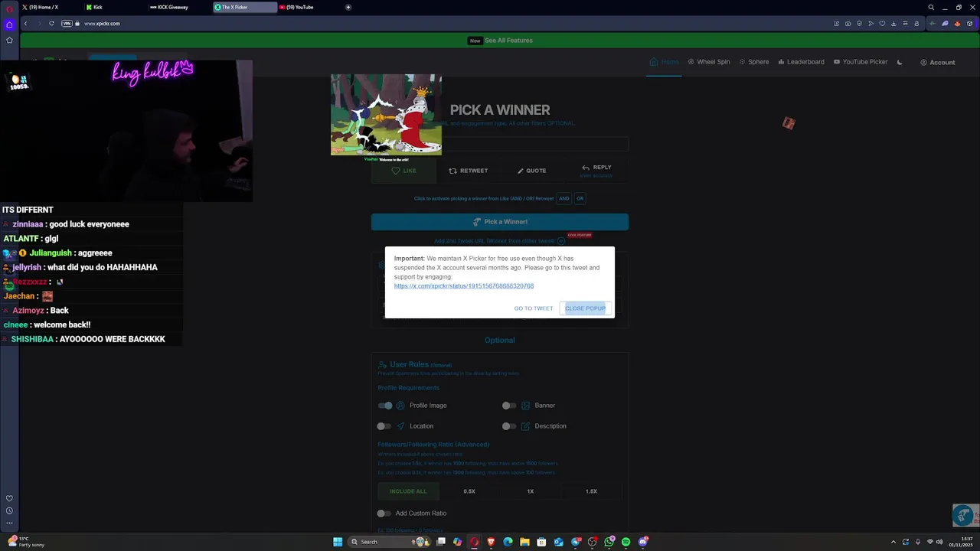Toggle the Profile Image requirement switch

(385, 406)
